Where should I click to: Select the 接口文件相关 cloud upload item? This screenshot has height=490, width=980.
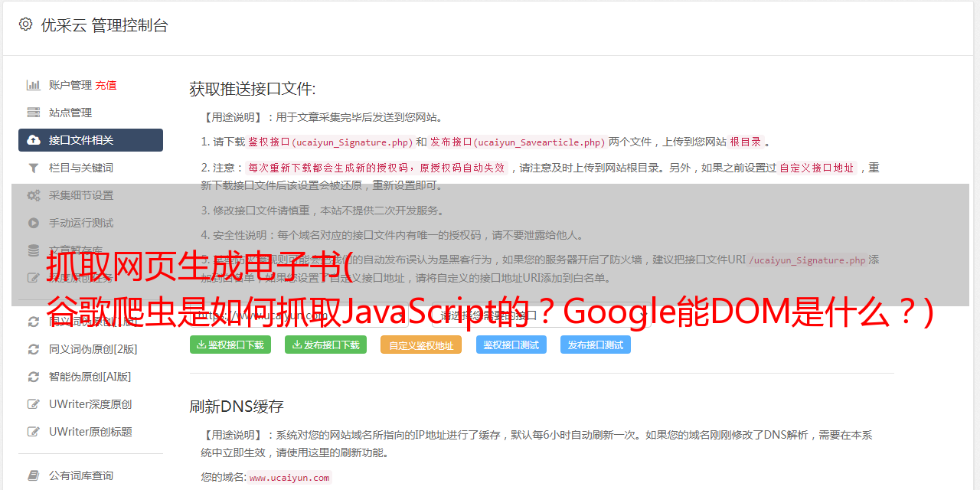point(90,140)
